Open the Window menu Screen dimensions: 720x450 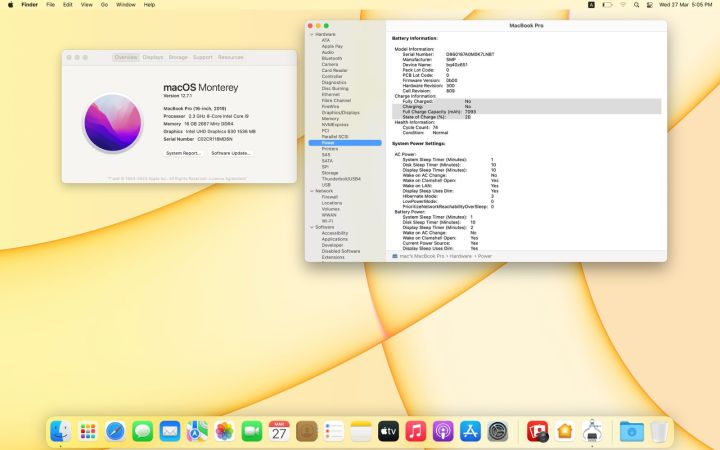125,5
